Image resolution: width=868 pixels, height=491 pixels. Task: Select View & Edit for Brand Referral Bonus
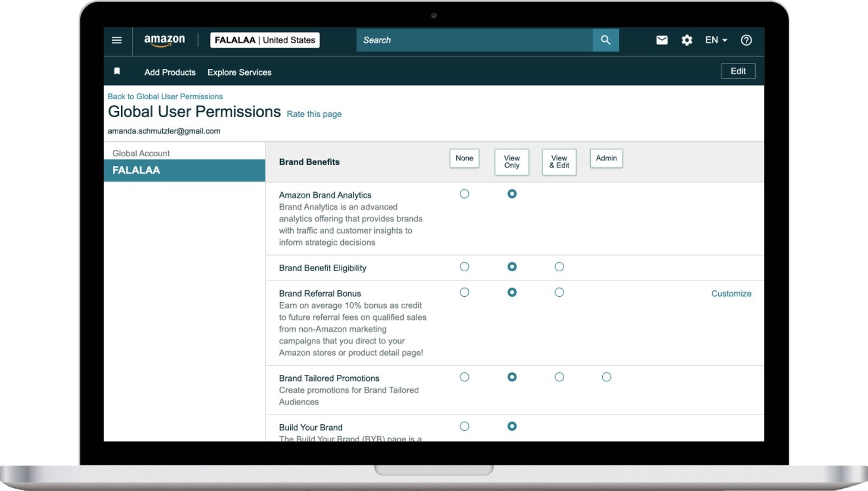559,292
